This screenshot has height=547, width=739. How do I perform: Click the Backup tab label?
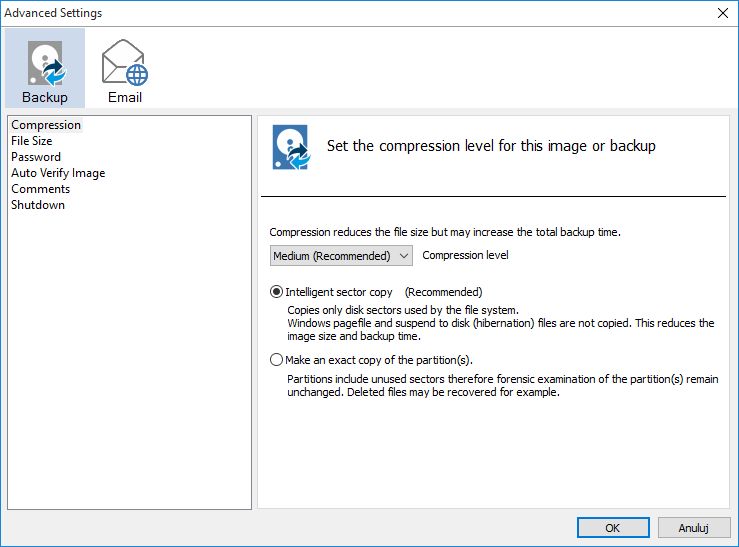click(x=45, y=97)
